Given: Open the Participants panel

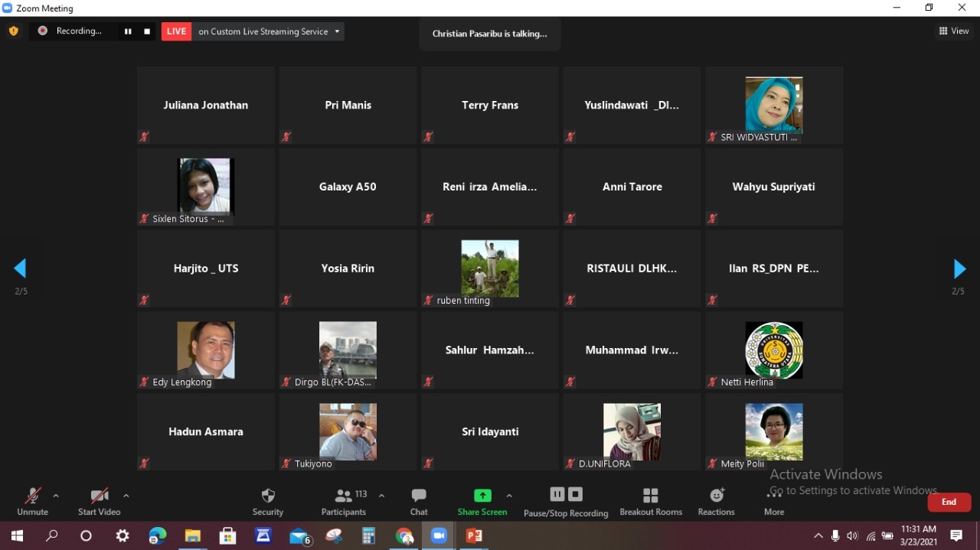Looking at the screenshot, I should click(344, 502).
